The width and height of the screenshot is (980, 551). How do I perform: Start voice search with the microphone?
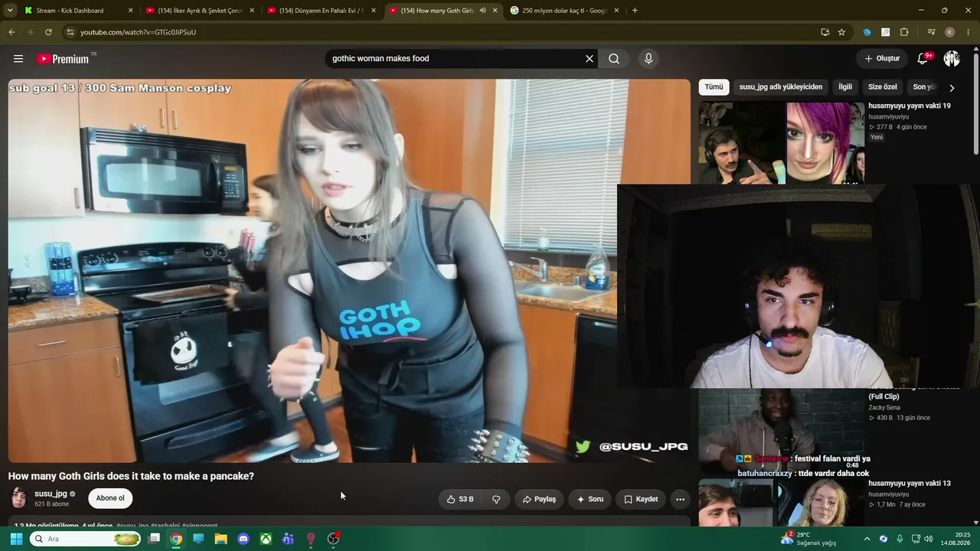(648, 59)
